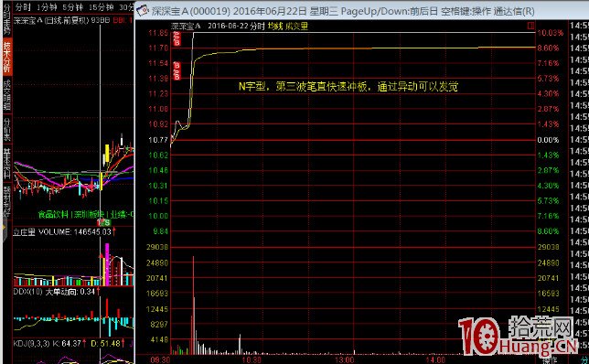Click the 10:30 time axis label
The image size is (589, 364).
pyautogui.click(x=252, y=359)
